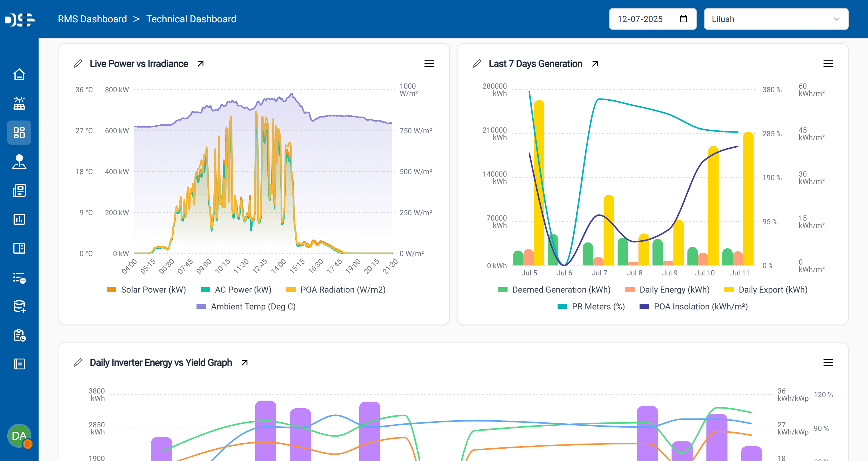Open calendar picker in date field
868x461 pixels.
point(683,19)
